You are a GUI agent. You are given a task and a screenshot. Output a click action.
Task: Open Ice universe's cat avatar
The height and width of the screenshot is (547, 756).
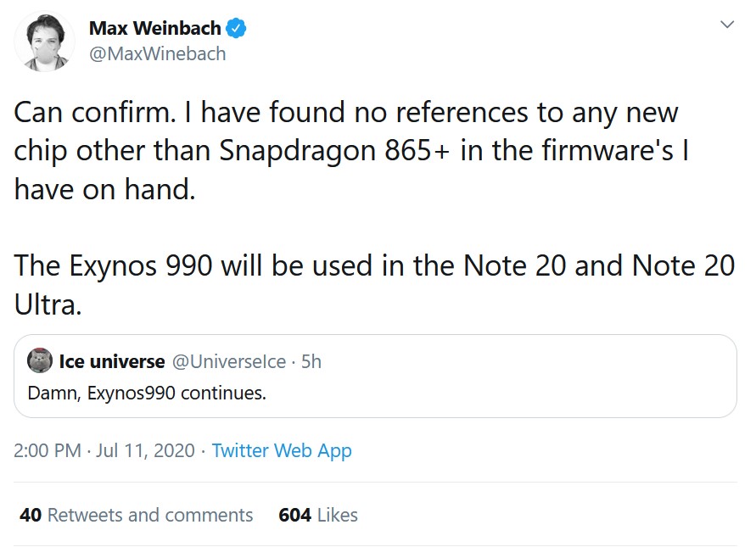pos(40,360)
